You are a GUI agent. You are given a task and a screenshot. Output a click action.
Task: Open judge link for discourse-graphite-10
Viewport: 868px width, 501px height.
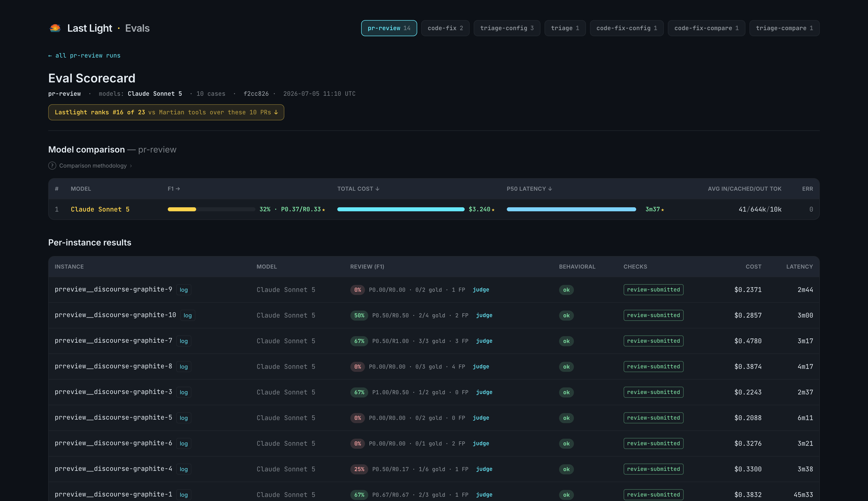click(x=484, y=316)
